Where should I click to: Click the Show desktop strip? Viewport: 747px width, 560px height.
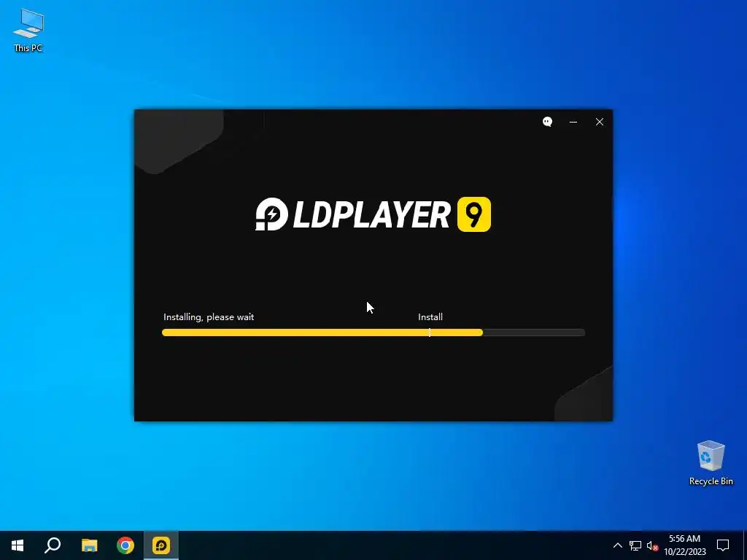coord(745,545)
